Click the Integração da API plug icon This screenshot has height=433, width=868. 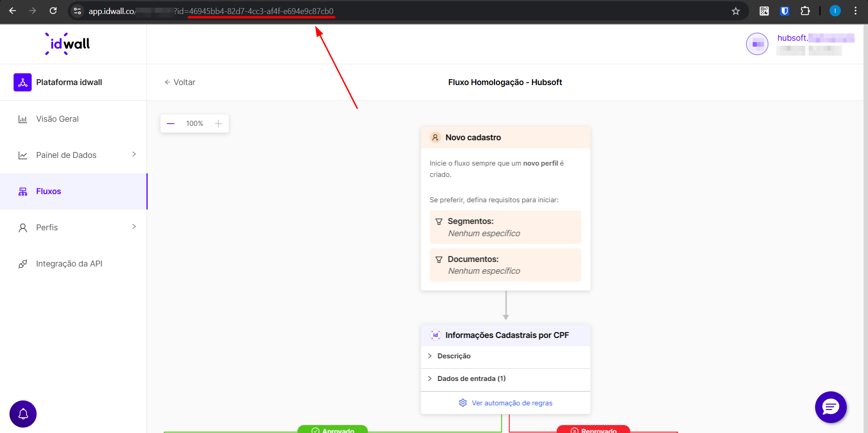point(23,264)
